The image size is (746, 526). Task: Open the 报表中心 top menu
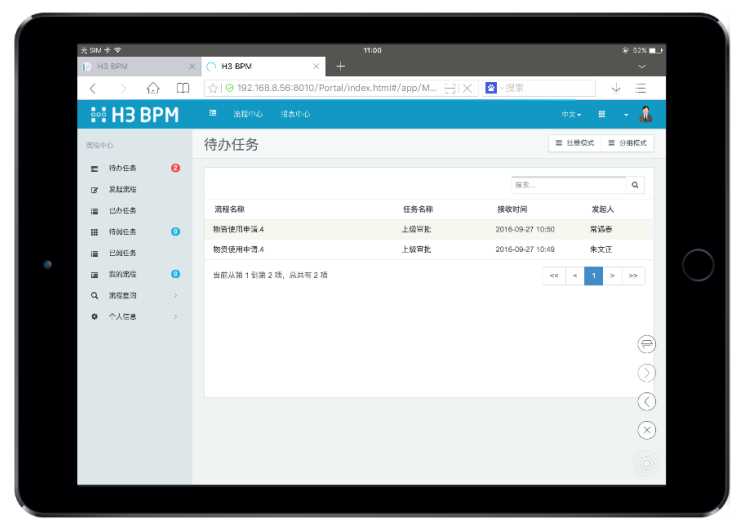(x=295, y=114)
